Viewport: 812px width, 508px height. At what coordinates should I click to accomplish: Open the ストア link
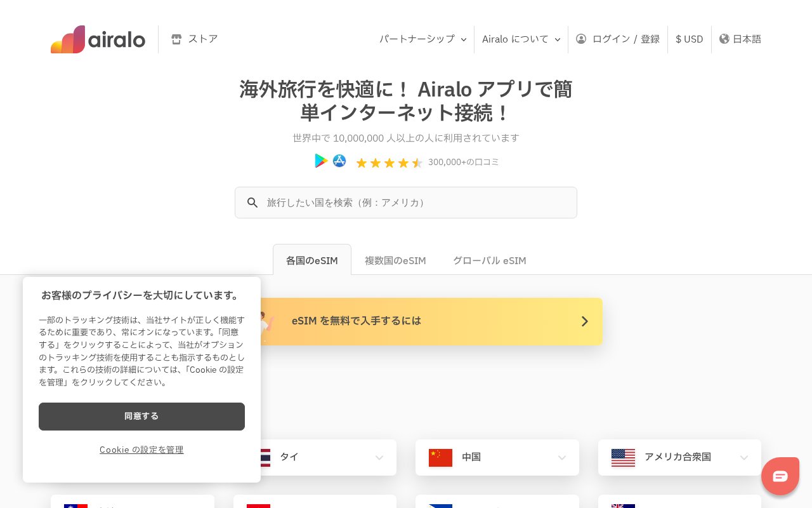click(195, 39)
